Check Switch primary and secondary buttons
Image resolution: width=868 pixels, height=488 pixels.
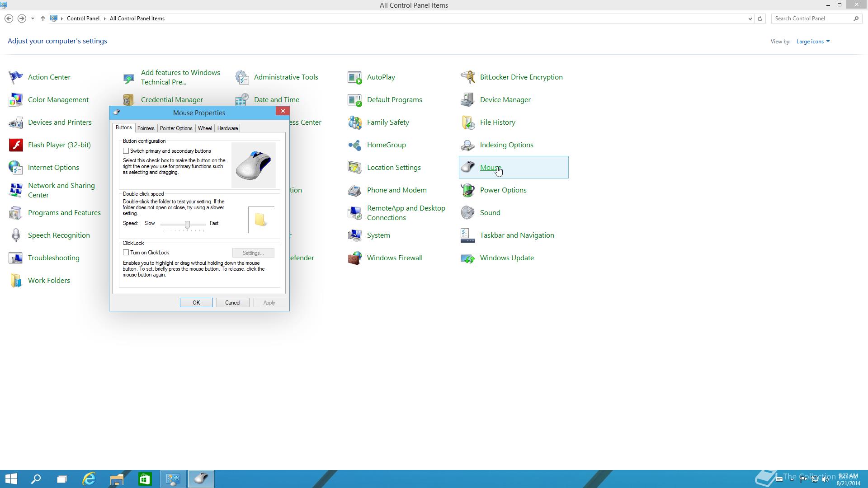[x=126, y=151]
